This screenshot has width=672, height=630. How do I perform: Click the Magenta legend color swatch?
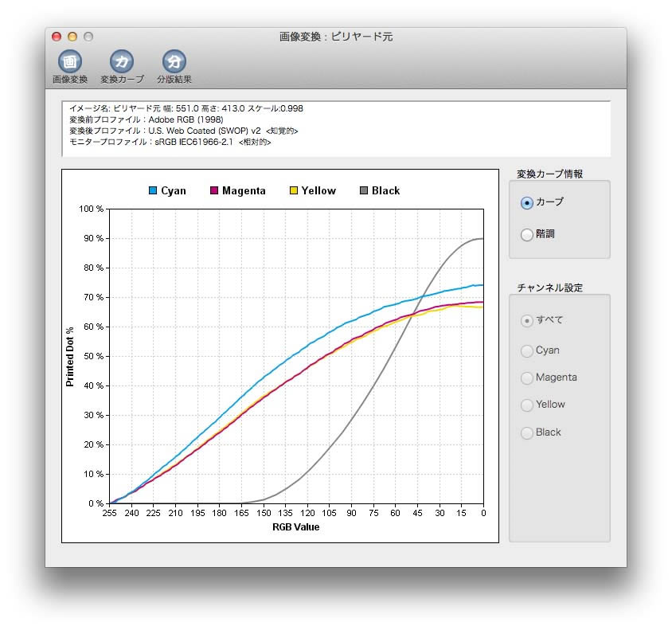(x=214, y=191)
